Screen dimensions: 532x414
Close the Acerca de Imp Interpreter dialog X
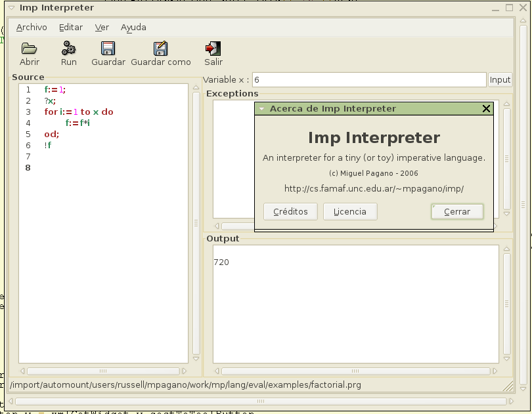tap(486, 108)
